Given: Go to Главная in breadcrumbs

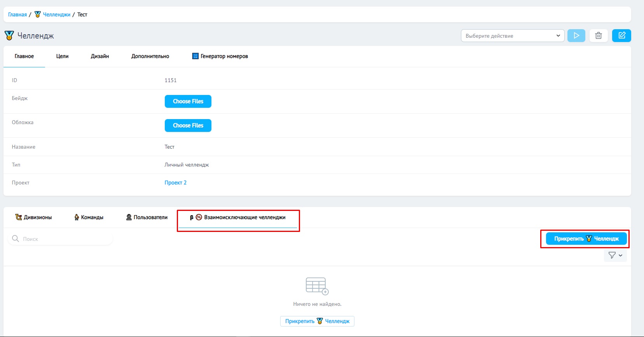Looking at the screenshot, I should 17,15.
